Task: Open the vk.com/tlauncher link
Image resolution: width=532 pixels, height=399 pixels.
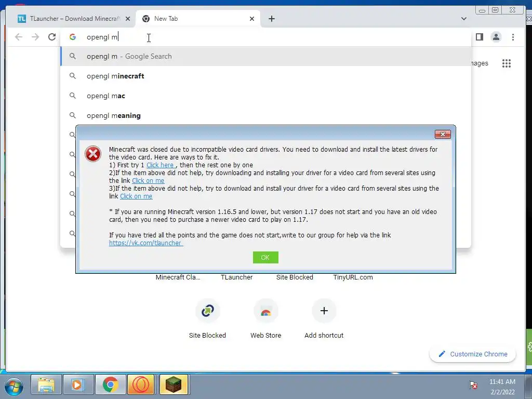Action: (x=146, y=243)
